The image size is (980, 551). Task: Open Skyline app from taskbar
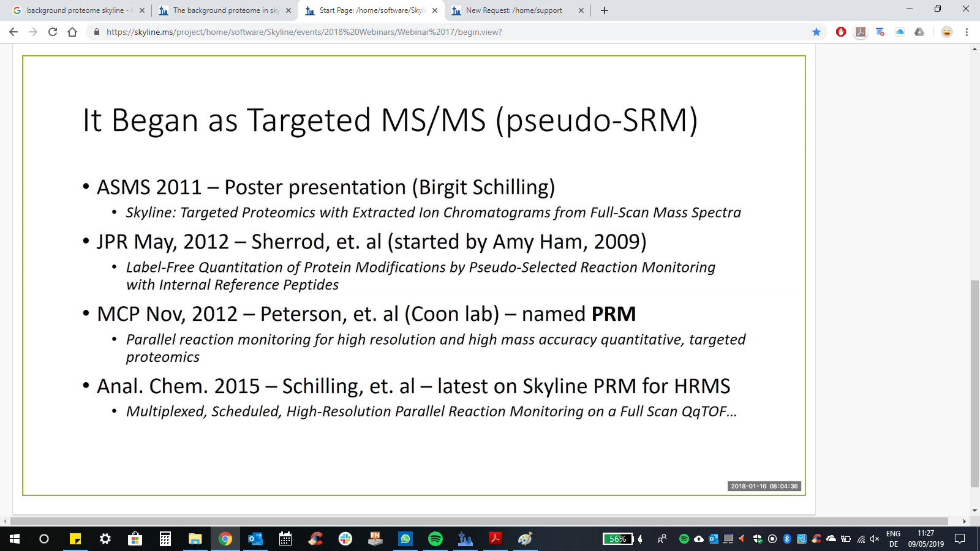click(x=466, y=539)
